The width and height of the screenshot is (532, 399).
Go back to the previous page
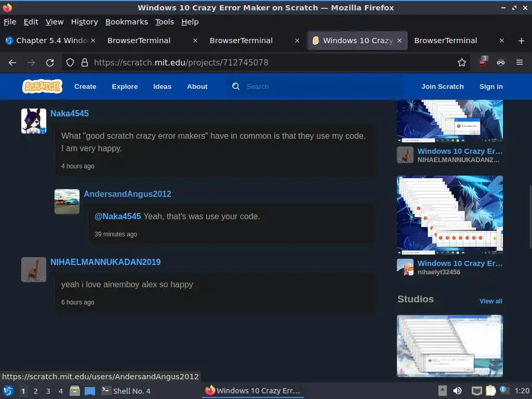pyautogui.click(x=12, y=62)
